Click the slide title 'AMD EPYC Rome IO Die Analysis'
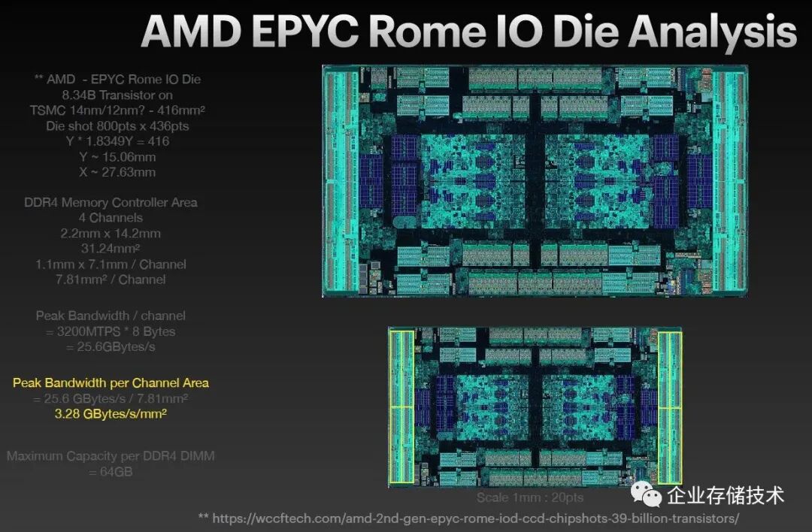The image size is (812, 532). [468, 31]
